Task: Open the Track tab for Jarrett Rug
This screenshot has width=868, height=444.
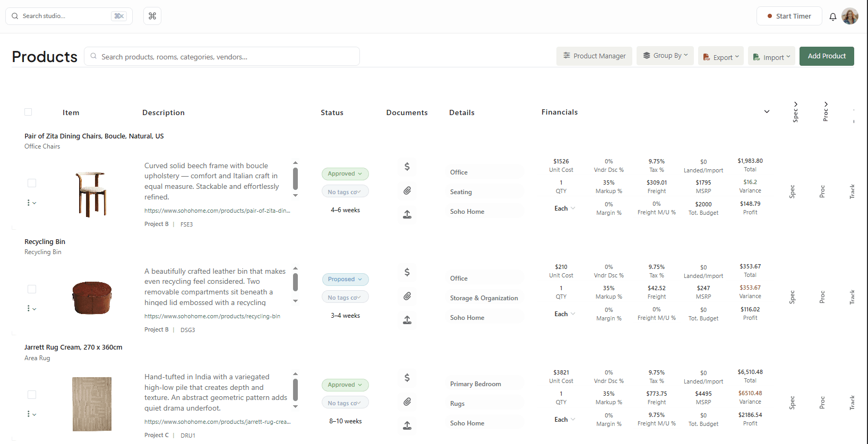Action: pyautogui.click(x=852, y=403)
